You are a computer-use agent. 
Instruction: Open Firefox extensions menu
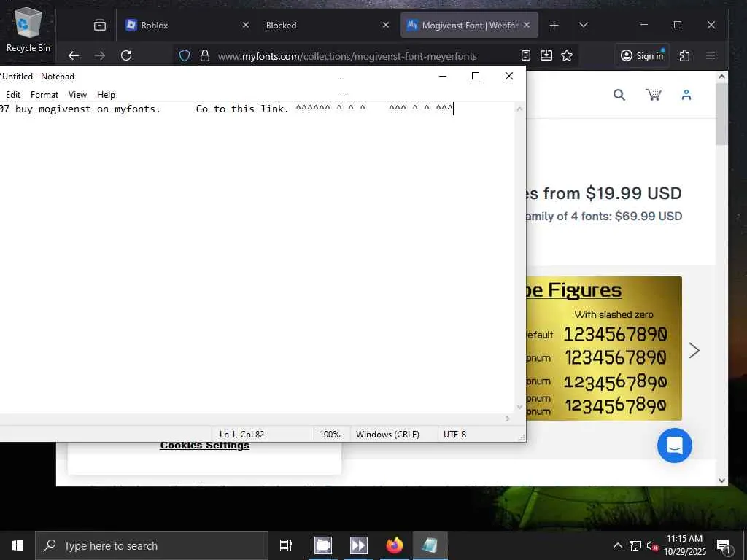click(684, 55)
